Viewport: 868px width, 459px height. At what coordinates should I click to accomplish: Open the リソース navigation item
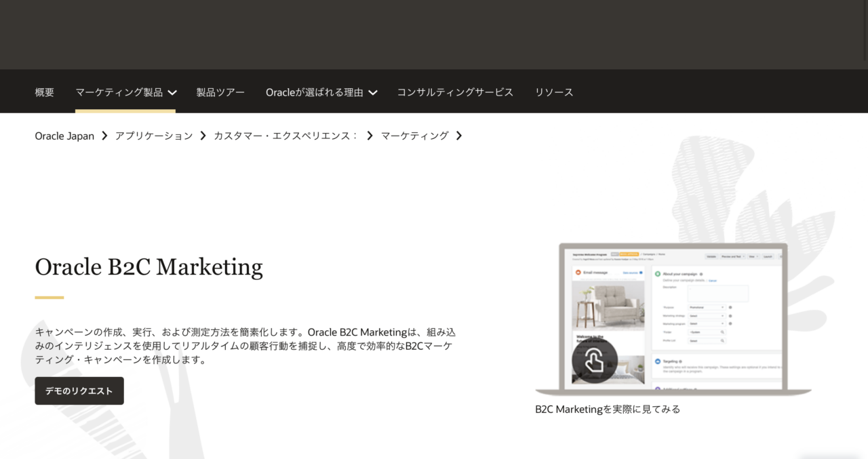pyautogui.click(x=554, y=92)
